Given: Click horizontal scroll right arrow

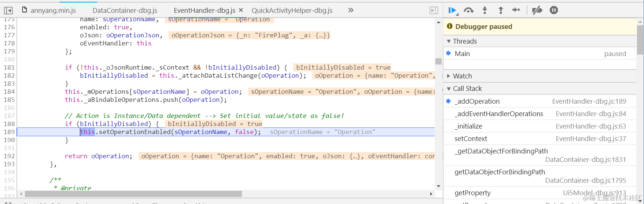Looking at the screenshot, I should coord(431,194).
